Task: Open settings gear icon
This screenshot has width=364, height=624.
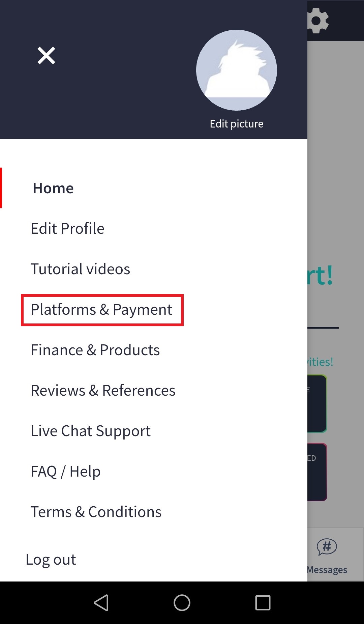Action: [x=318, y=21]
